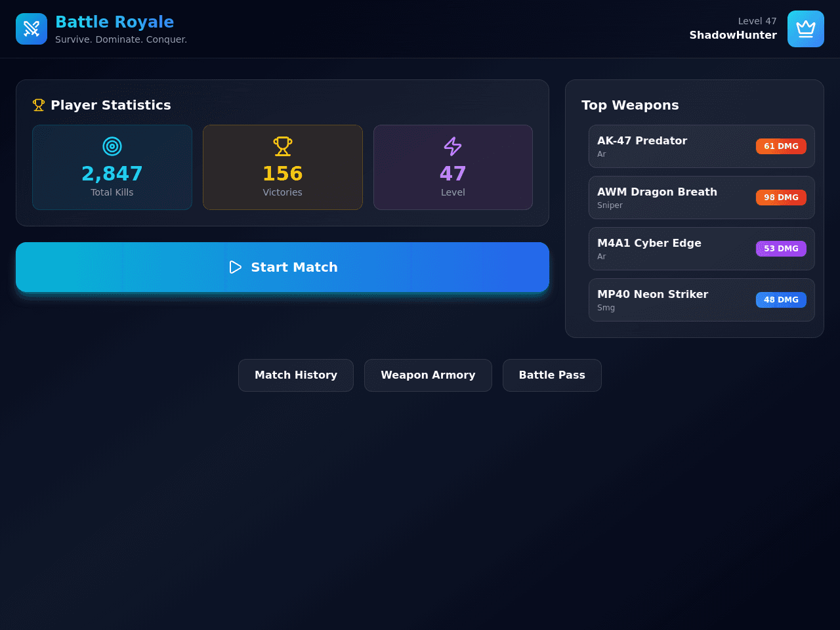Click the 156 victories value
The height and width of the screenshot is (630, 840).
pos(283,174)
